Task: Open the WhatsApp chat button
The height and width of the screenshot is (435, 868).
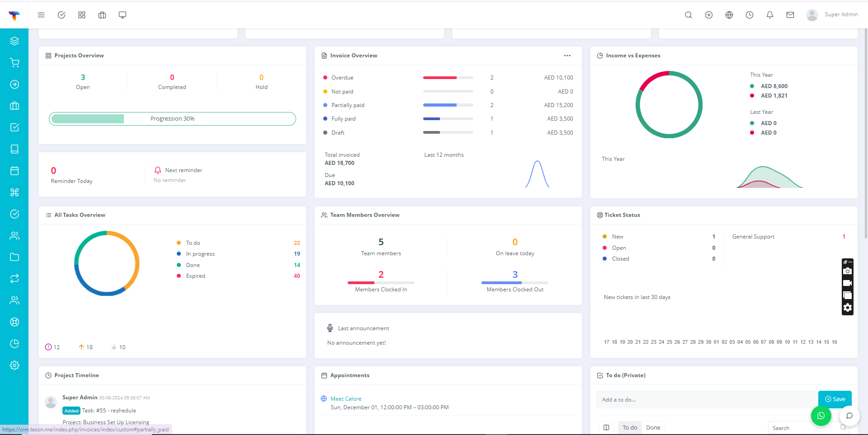Action: pyautogui.click(x=821, y=416)
